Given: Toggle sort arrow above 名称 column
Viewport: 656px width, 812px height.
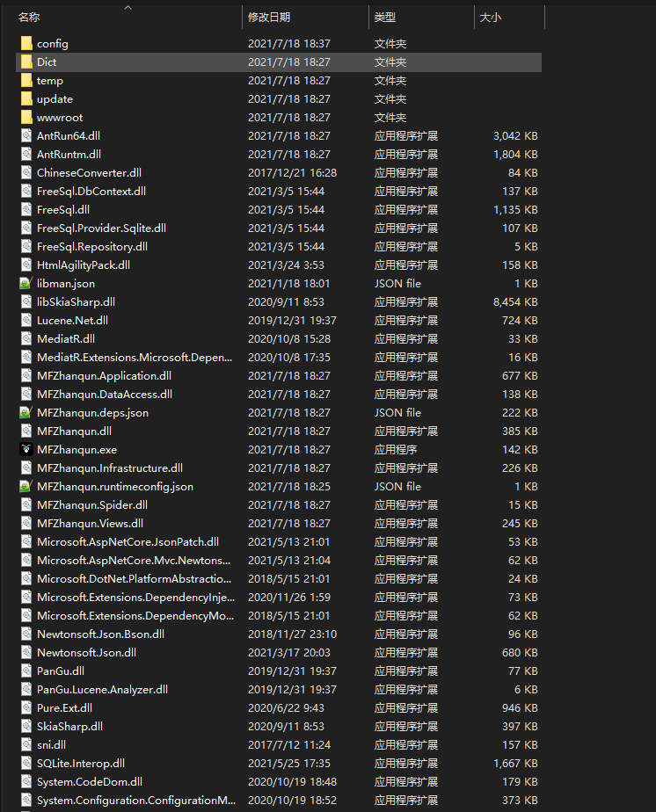Looking at the screenshot, I should point(128,7).
